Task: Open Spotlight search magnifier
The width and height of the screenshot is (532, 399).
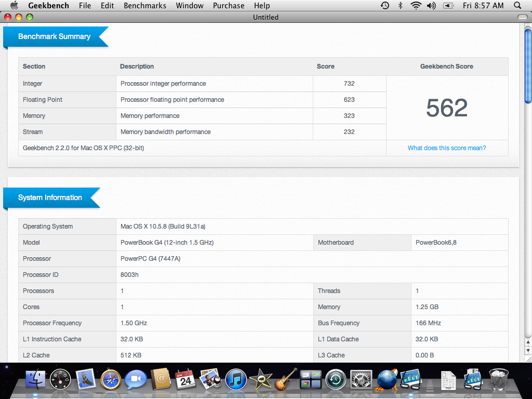Action: coord(517,5)
